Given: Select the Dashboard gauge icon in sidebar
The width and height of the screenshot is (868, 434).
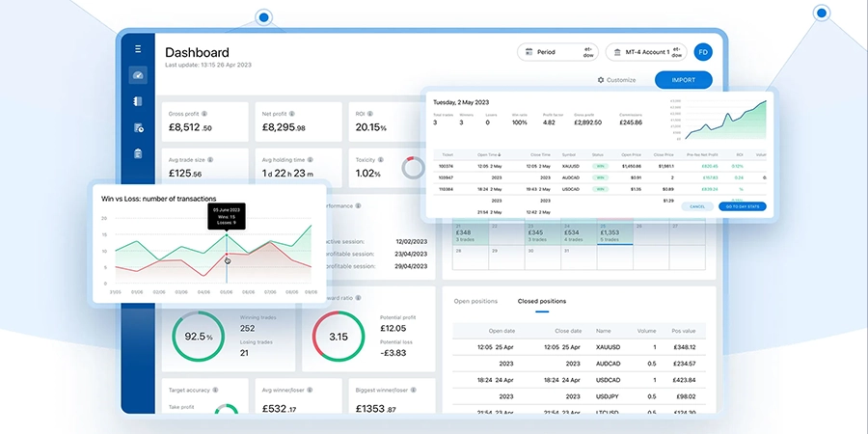Looking at the screenshot, I should point(138,76).
